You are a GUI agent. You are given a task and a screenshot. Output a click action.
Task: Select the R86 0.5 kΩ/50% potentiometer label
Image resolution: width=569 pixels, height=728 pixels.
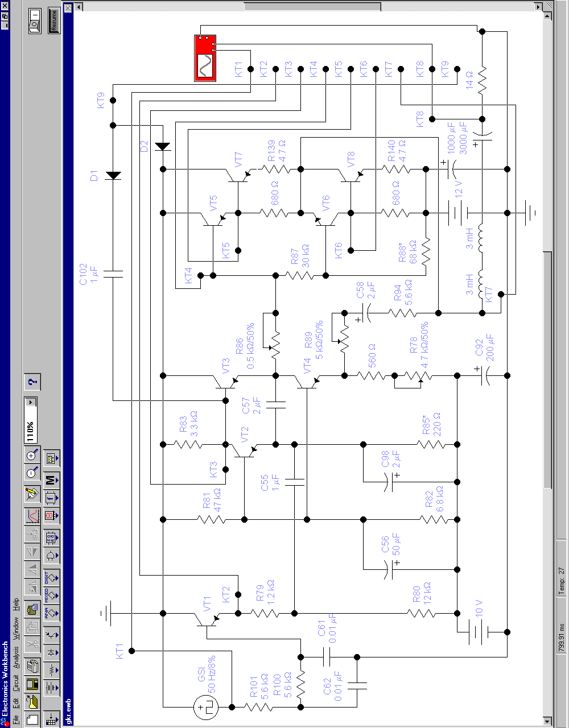coord(245,346)
